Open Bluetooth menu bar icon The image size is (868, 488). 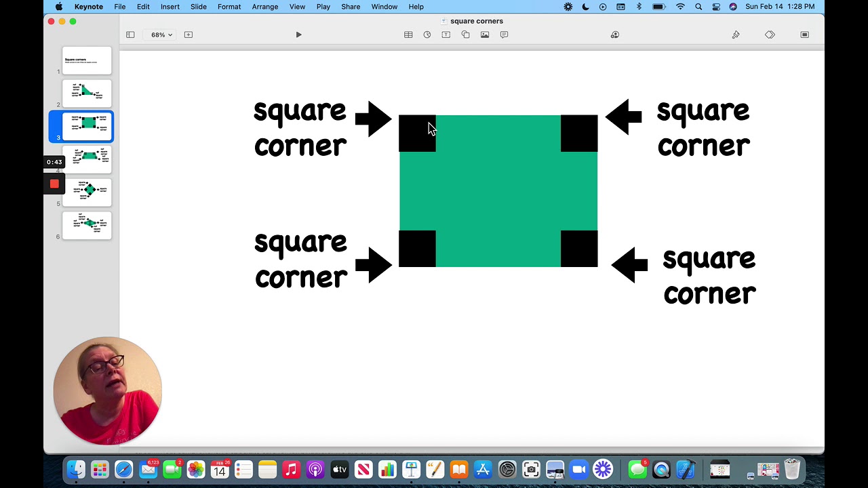pyautogui.click(x=639, y=7)
